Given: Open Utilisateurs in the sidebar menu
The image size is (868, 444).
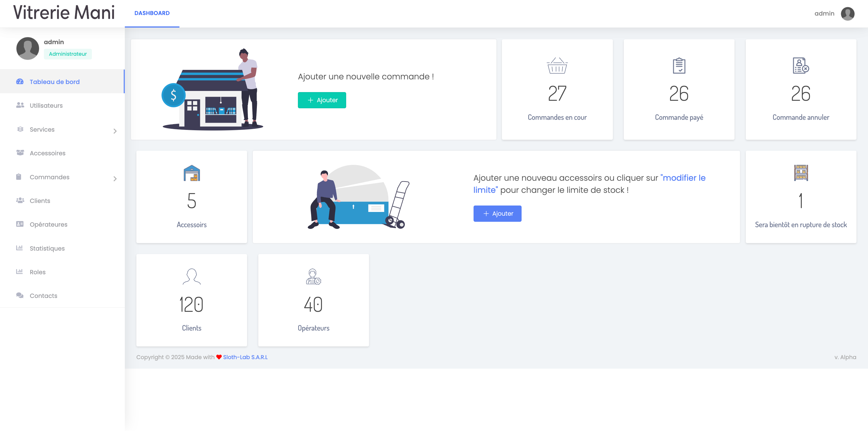Looking at the screenshot, I should click(x=62, y=105).
